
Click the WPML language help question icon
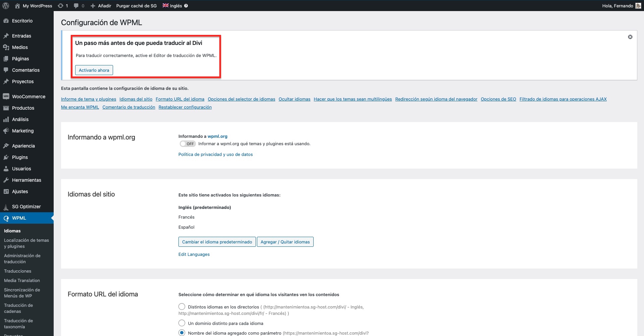(186, 6)
